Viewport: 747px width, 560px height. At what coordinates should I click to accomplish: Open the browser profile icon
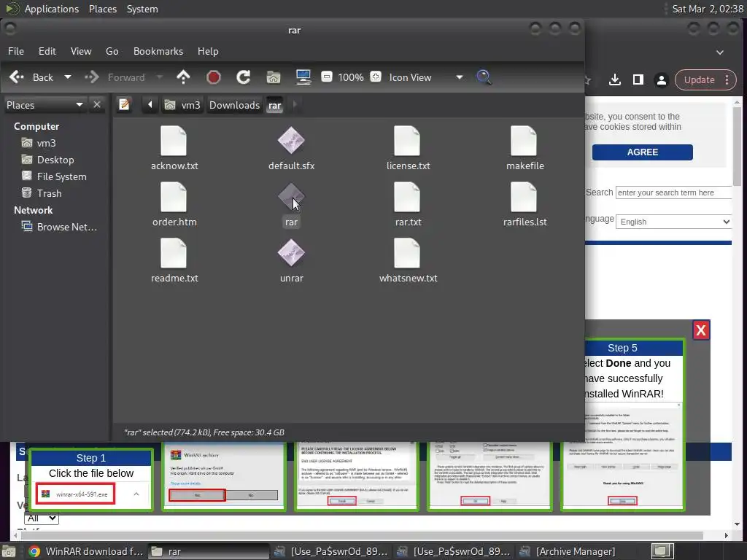click(x=661, y=80)
